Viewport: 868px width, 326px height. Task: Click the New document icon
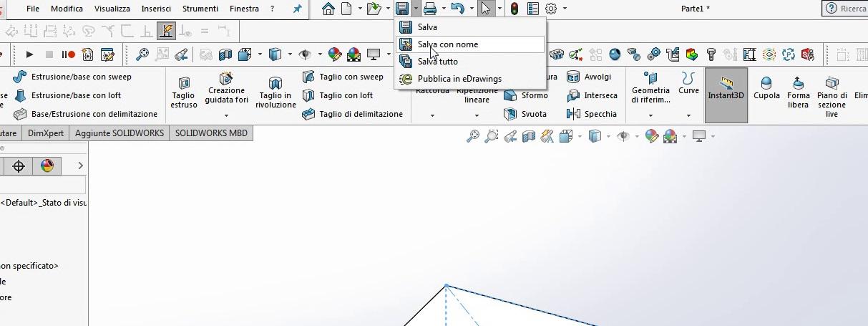pos(346,9)
